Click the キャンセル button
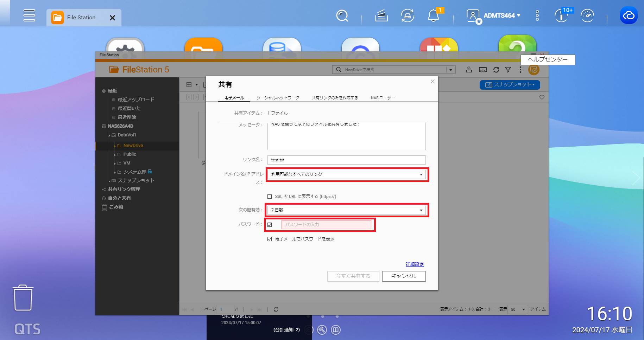644x340 pixels. tap(404, 276)
